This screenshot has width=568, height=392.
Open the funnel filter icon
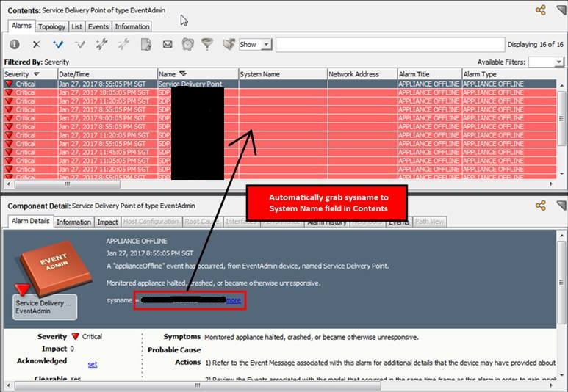pyautogui.click(x=207, y=44)
